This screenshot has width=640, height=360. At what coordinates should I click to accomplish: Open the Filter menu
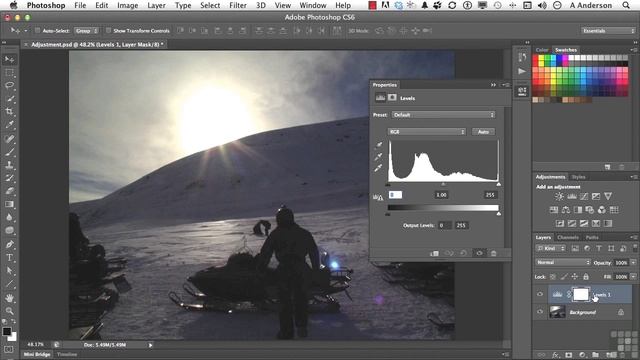238,5
